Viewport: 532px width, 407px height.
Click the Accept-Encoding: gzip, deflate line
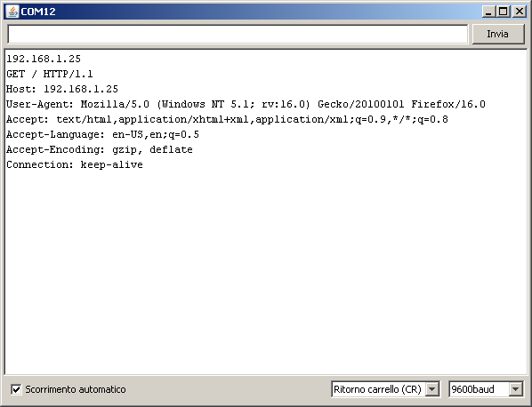pyautogui.click(x=100, y=149)
